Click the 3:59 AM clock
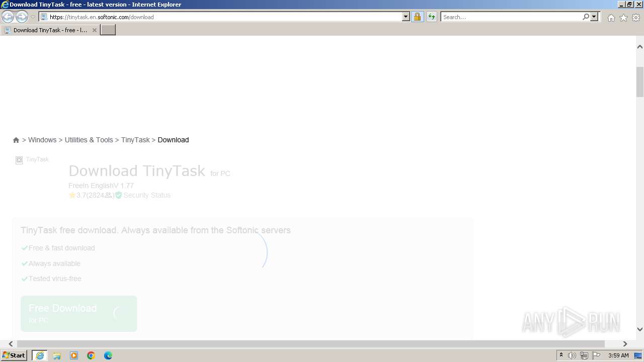Viewport: 644px width, 362px height. [x=618, y=355]
